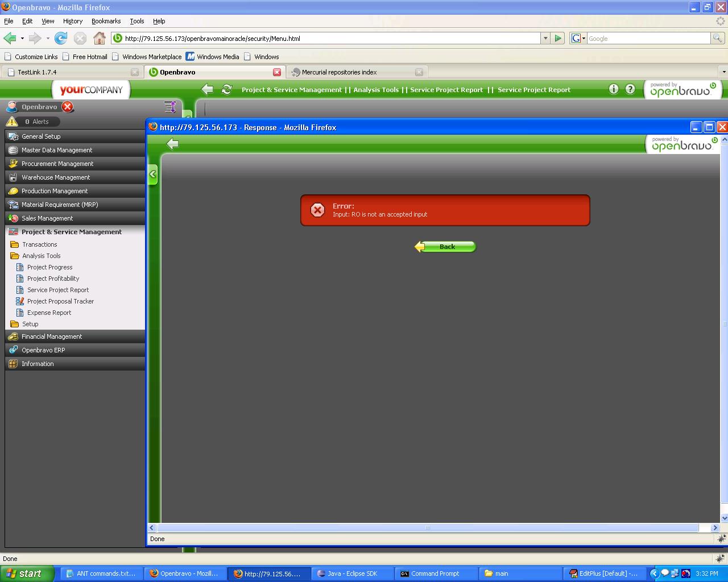Open the Warehouse Management section
Viewport: 728px width, 582px height.
point(75,177)
